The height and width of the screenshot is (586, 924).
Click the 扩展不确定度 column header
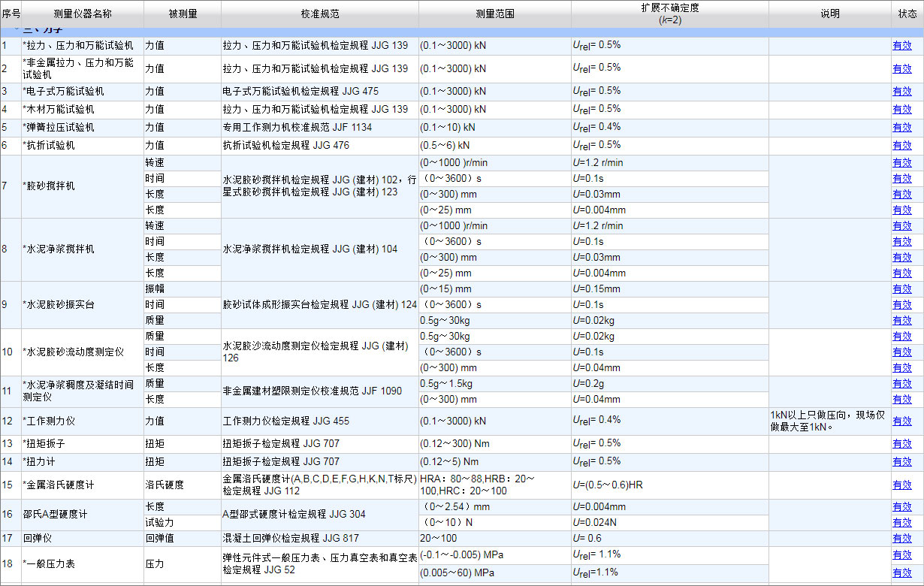[x=669, y=14]
